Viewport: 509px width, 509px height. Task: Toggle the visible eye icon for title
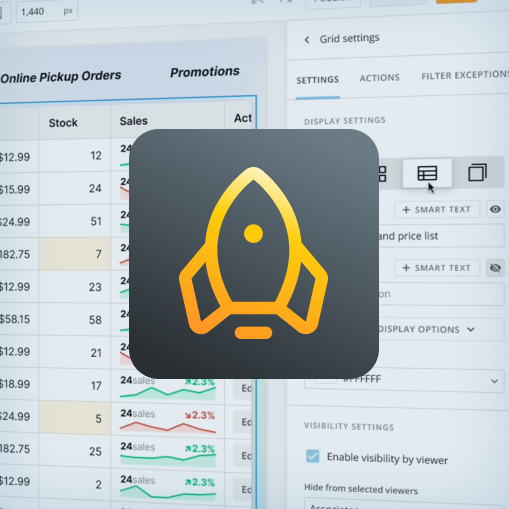(x=495, y=209)
